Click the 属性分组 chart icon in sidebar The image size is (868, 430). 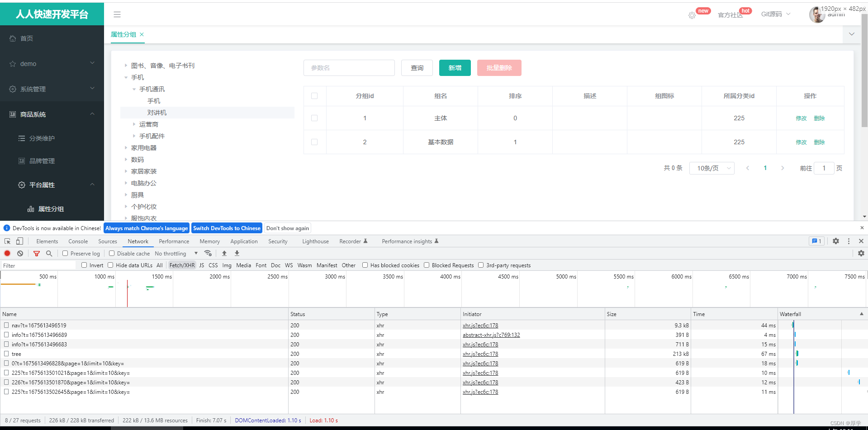coord(31,209)
